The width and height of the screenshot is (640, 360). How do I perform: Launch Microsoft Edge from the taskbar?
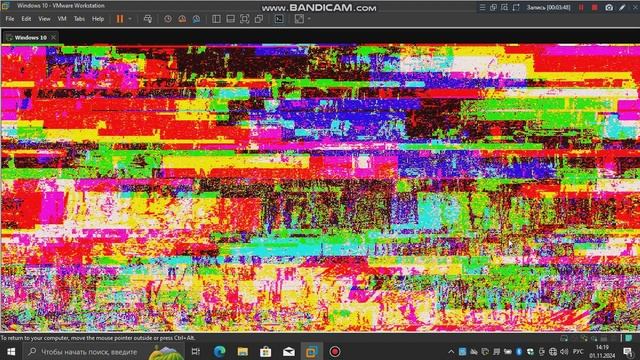[220, 351]
